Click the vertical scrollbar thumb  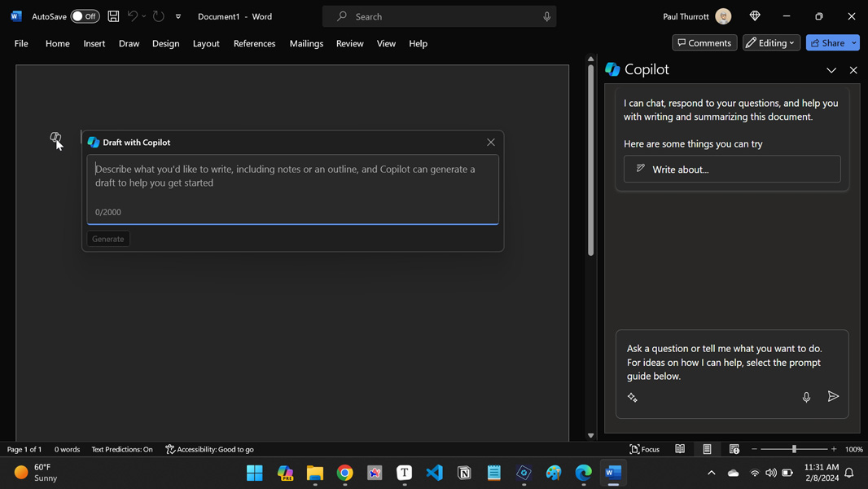[590, 160]
